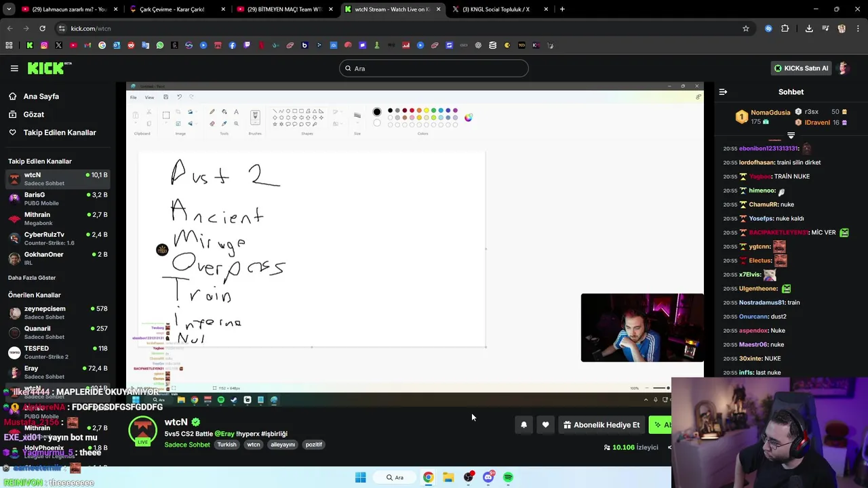Select BarisG channel in sidebar
This screenshot has width=868, height=488.
(x=58, y=199)
